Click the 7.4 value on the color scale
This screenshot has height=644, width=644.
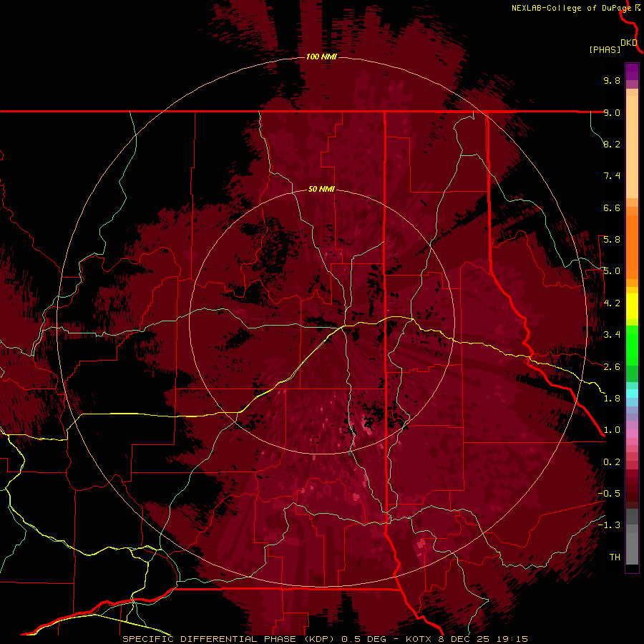click(612, 176)
